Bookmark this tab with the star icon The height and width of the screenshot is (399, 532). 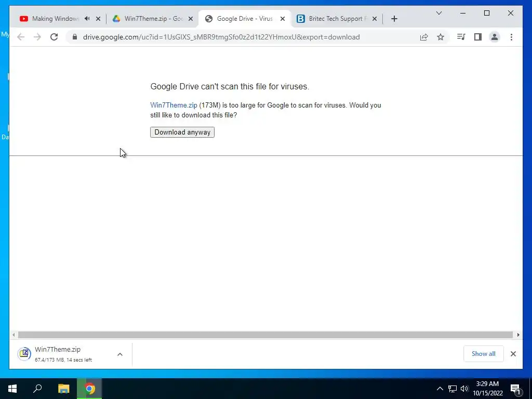[441, 37]
